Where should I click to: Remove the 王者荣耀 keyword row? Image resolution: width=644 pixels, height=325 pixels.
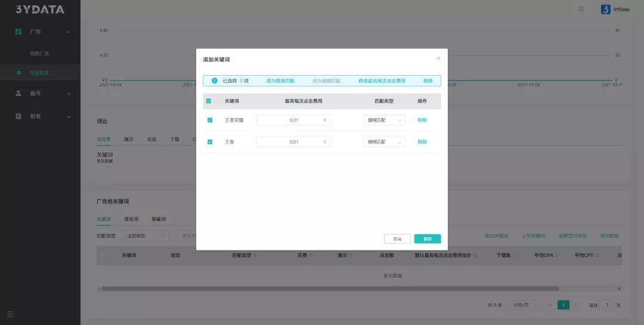pos(422,120)
